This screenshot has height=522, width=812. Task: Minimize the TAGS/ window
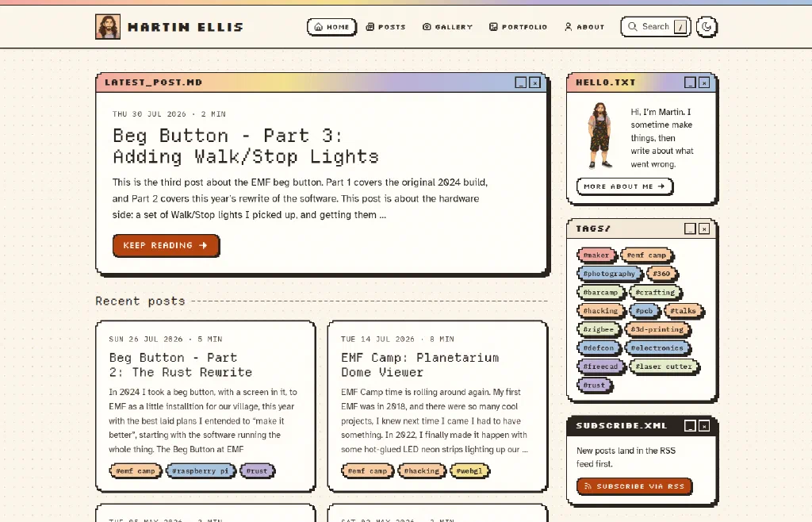coord(691,228)
